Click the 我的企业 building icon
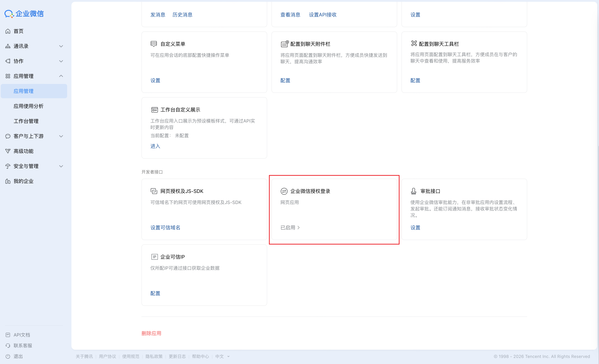Screen dimensions: 599x364 [x=8, y=181]
